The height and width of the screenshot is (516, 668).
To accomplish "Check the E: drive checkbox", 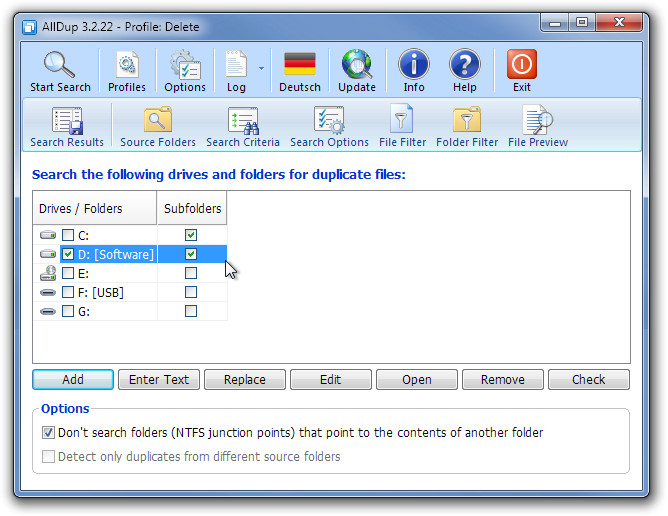I will pyautogui.click(x=68, y=273).
